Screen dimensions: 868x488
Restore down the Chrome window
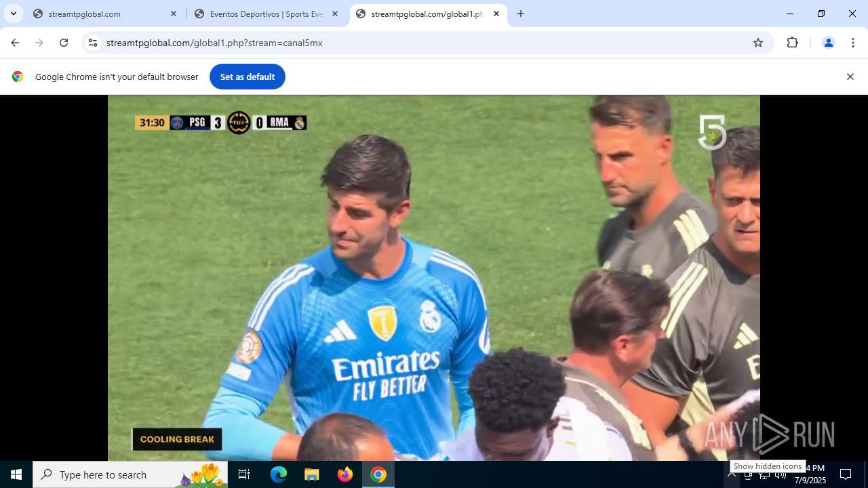coord(821,14)
